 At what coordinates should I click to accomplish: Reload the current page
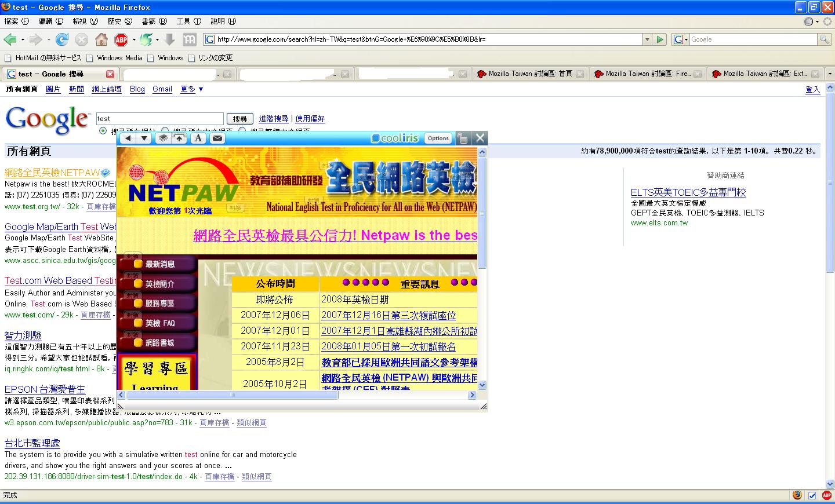[62, 39]
